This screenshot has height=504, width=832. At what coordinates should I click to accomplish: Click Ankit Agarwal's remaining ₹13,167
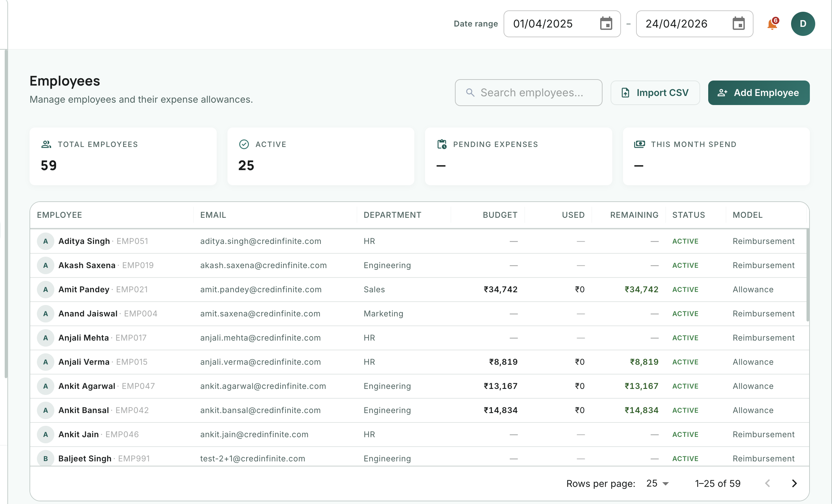point(641,386)
